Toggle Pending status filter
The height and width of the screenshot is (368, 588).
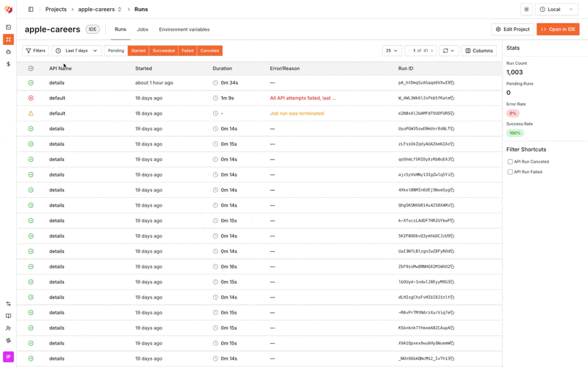pos(116,51)
